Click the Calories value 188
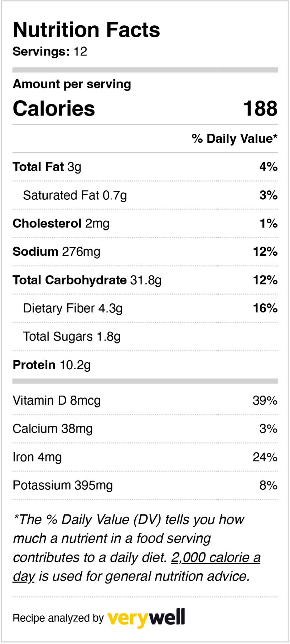Screen dimensions: 290x644 (260, 108)
